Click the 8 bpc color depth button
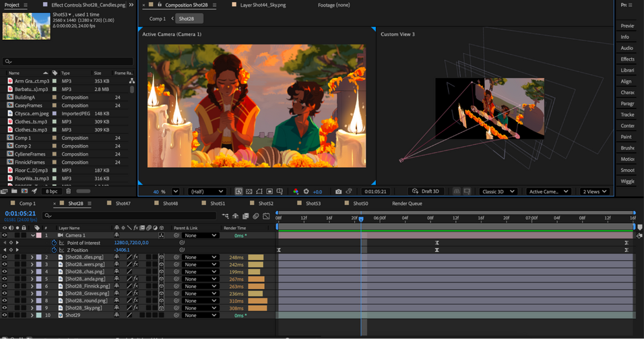Screen dimensions: 644x339 52,191
